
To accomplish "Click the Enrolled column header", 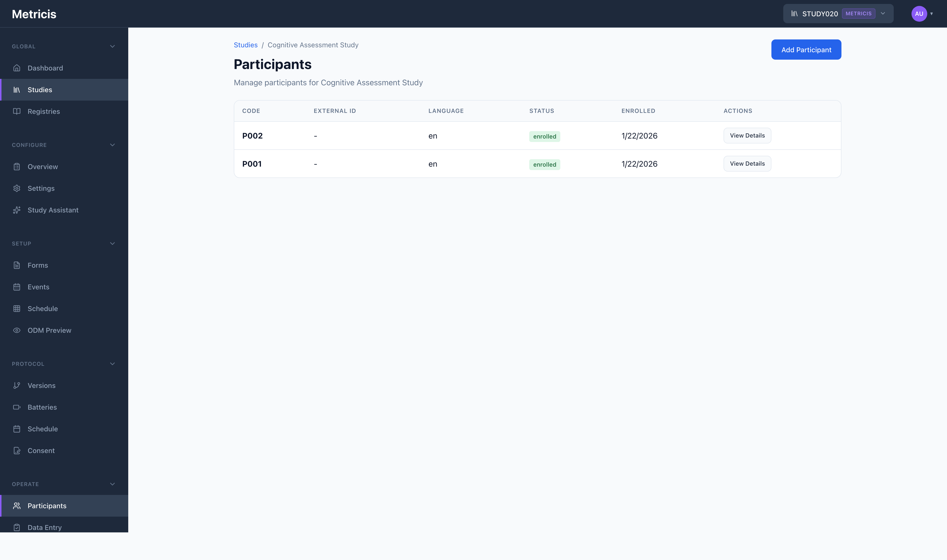I will pos(638,111).
